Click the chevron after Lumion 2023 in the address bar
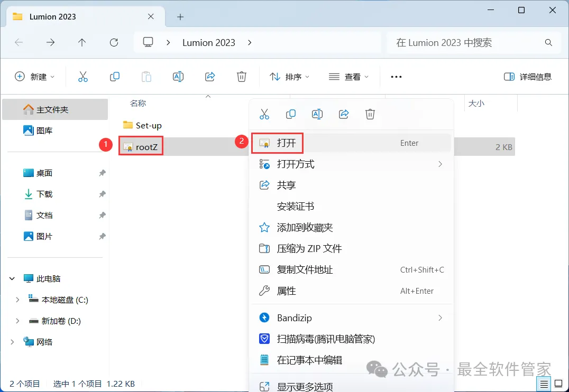This screenshot has height=392, width=569. (x=250, y=42)
